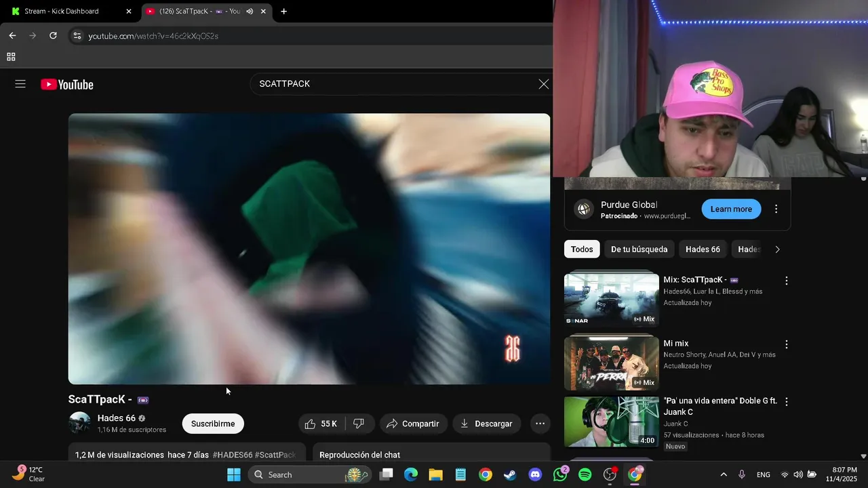This screenshot has height=488, width=868.
Task: Click the browser address bar URL
Action: click(x=153, y=36)
